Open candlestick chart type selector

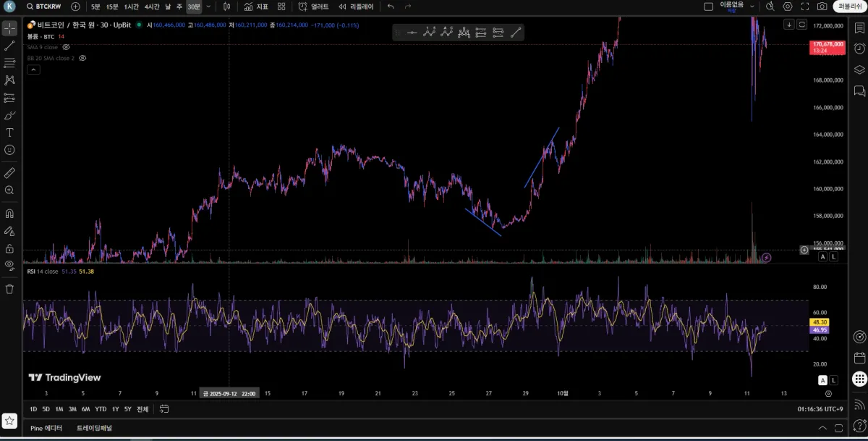[x=226, y=7]
